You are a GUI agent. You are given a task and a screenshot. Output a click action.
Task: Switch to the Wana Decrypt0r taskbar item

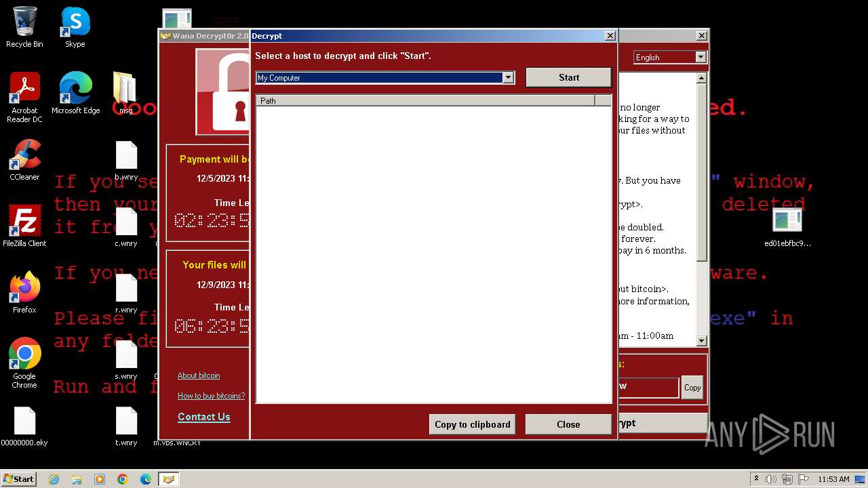pyautogui.click(x=169, y=479)
